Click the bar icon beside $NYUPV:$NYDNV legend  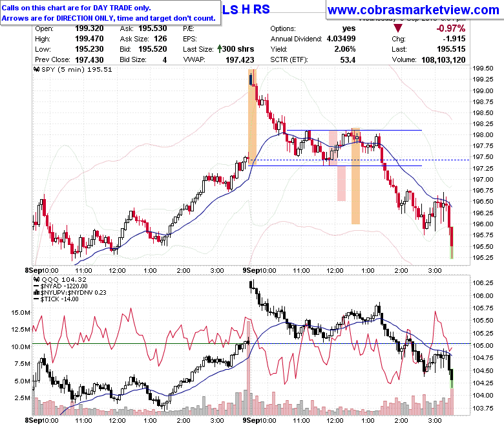tap(37, 293)
